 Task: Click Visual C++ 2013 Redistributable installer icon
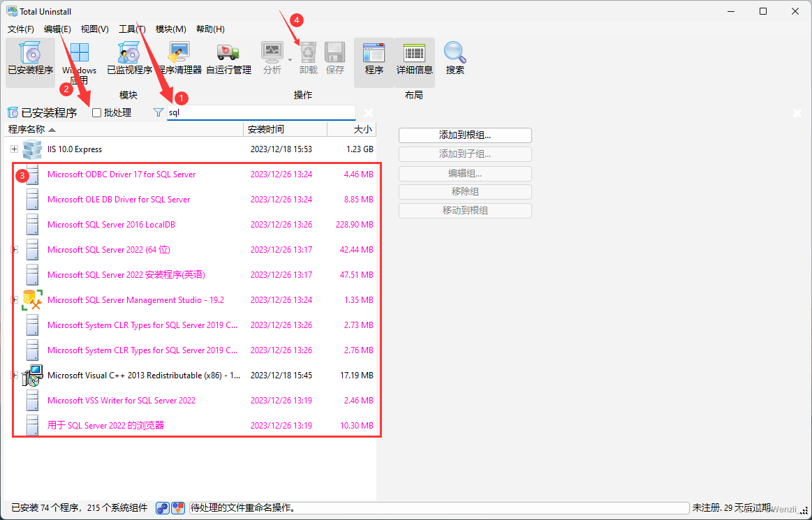tap(32, 376)
